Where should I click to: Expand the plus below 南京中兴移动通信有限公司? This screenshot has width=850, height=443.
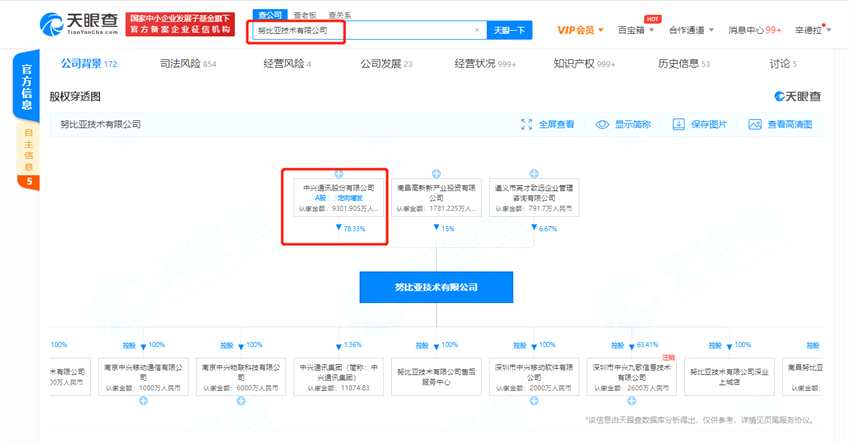(143, 401)
